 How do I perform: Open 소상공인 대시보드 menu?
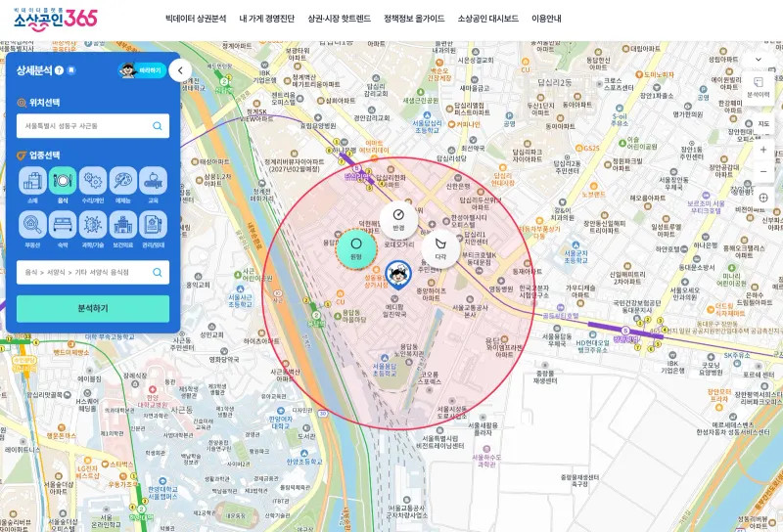tap(487, 19)
